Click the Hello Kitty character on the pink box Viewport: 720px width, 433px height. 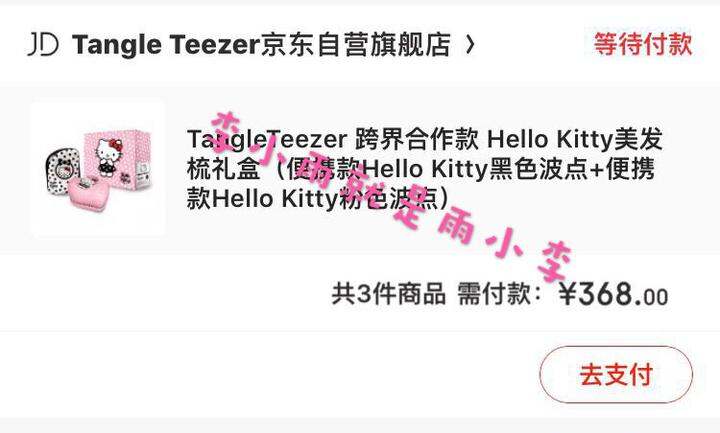tap(108, 157)
